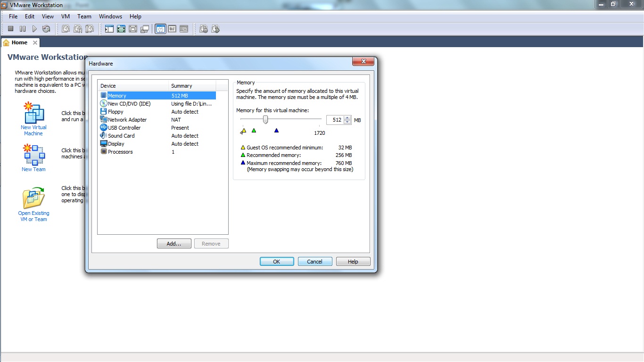Click the Quick Switch toolbar icon
Viewport: 644px width, 362px height.
[133, 29]
